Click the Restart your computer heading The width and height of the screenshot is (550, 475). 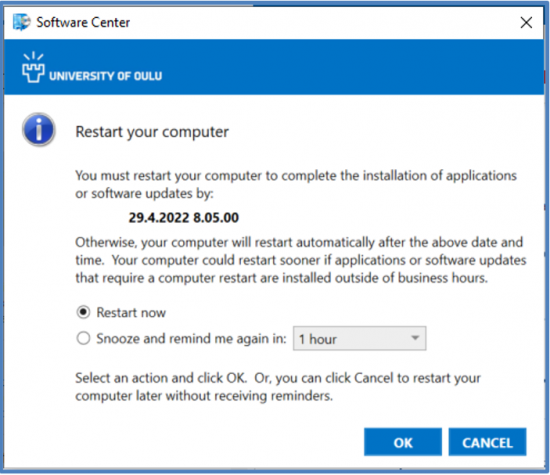pos(152,132)
